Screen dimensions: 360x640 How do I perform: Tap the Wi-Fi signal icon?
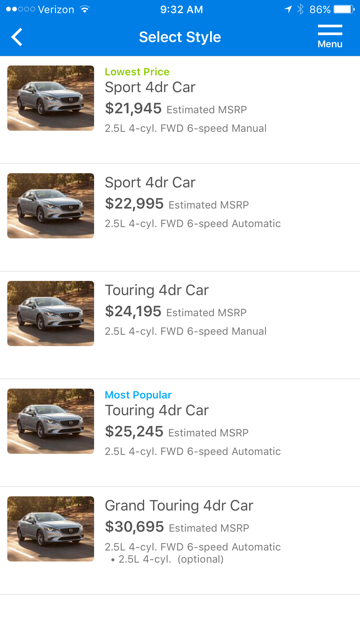pos(84,9)
